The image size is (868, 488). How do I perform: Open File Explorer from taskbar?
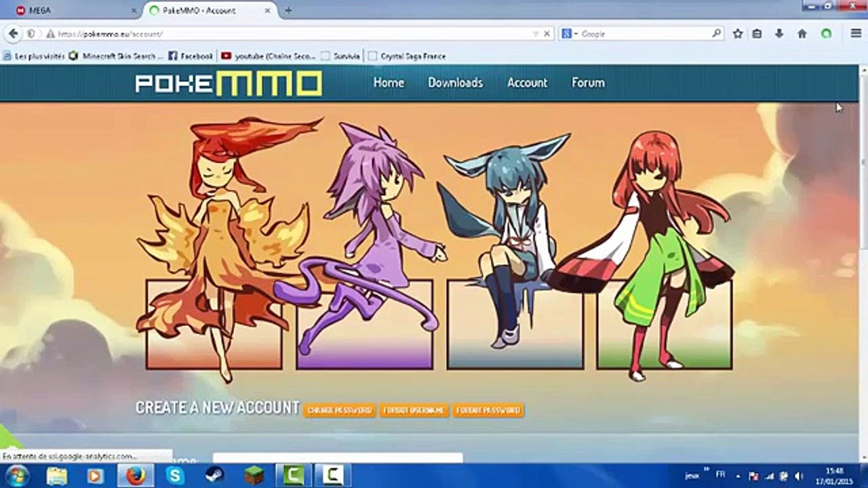(x=56, y=476)
